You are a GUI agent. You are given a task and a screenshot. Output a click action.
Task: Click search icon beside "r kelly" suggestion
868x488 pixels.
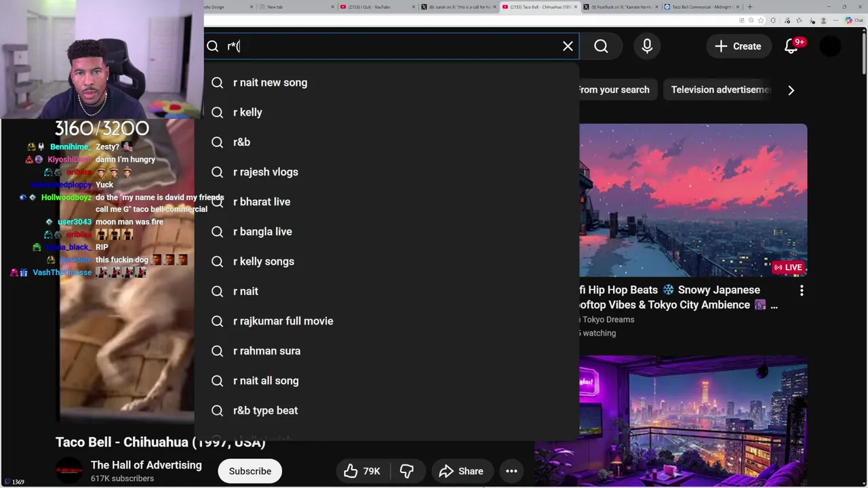point(217,113)
